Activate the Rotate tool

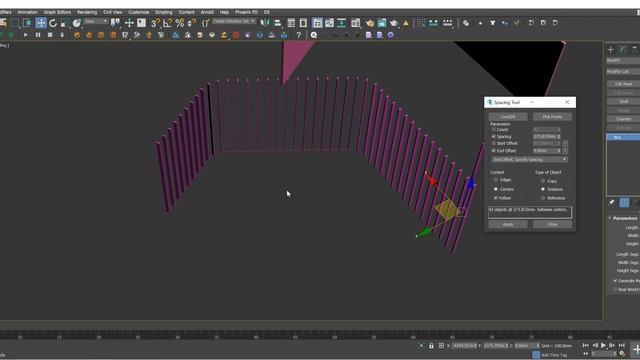[x=53, y=23]
